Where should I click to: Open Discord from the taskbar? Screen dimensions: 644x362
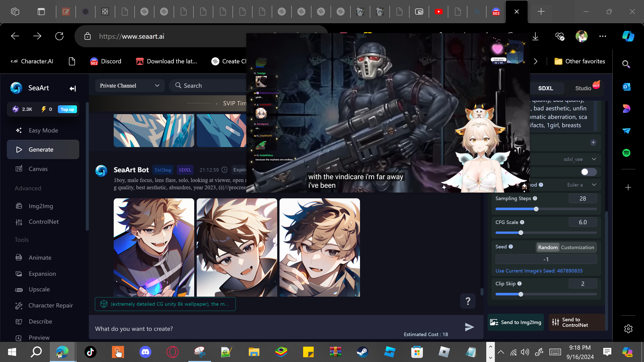click(145, 352)
